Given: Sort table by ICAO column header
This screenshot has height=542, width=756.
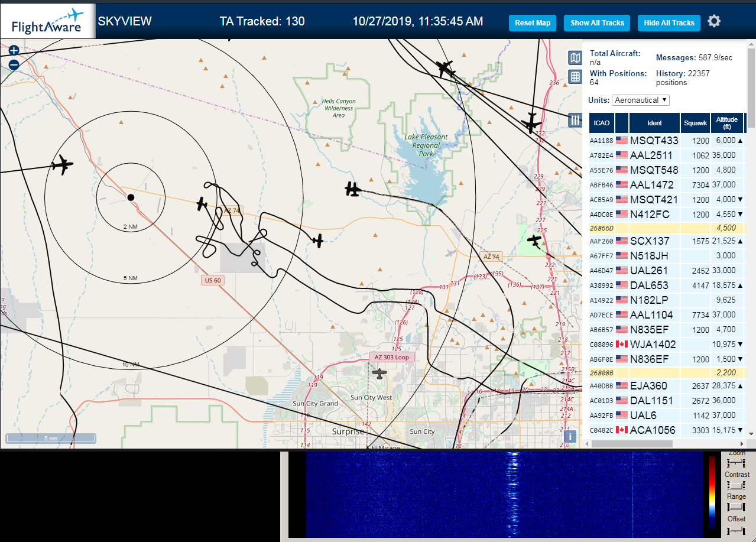Looking at the screenshot, I should [602, 123].
